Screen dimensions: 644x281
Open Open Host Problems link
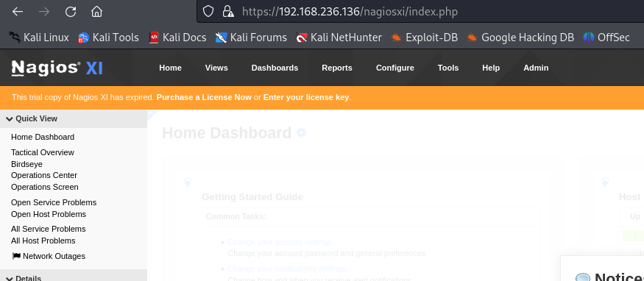coord(49,215)
